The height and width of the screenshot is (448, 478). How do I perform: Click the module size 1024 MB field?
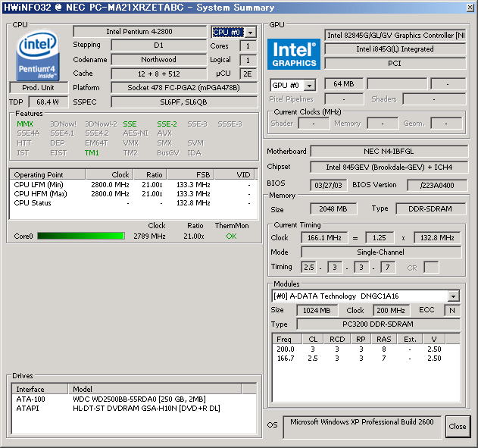317,311
